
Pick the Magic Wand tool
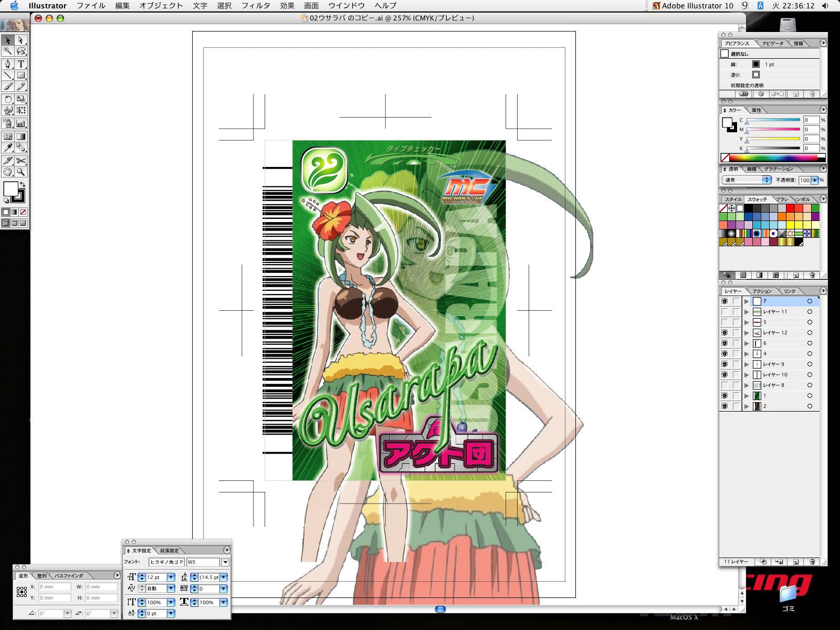[x=8, y=51]
